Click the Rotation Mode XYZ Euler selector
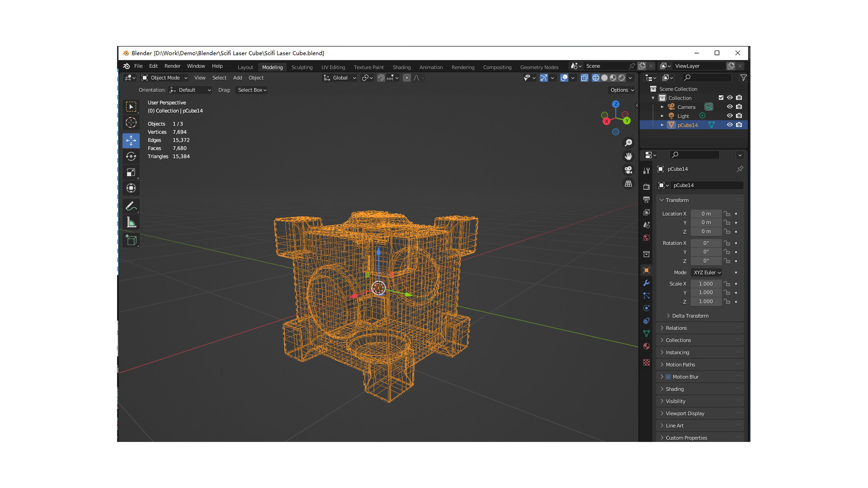The image size is (868, 488). 706,272
